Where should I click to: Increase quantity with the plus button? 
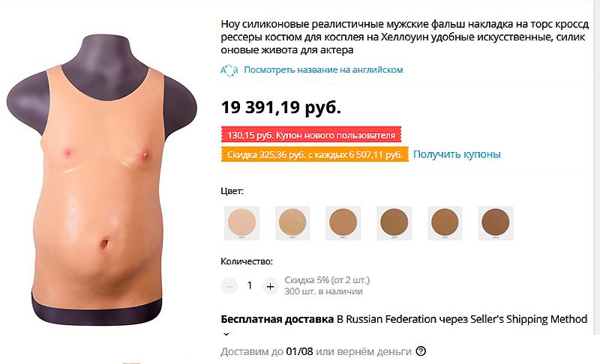tap(270, 286)
